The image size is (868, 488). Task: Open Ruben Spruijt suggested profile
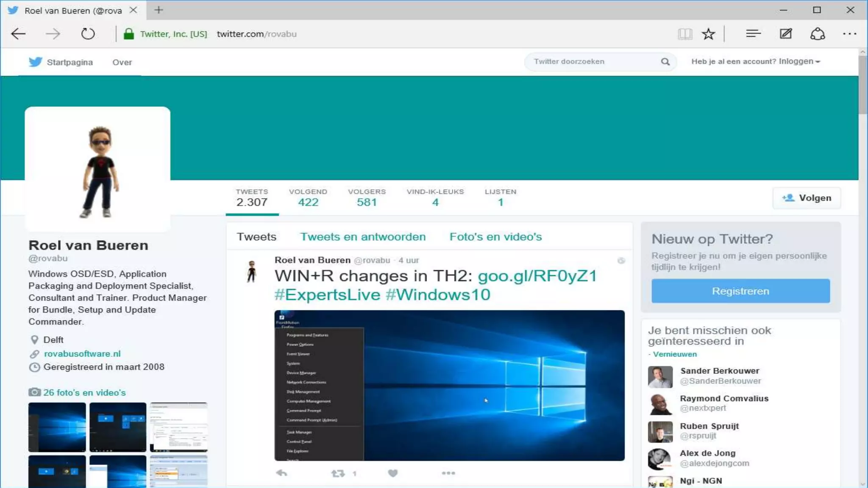[x=709, y=426]
